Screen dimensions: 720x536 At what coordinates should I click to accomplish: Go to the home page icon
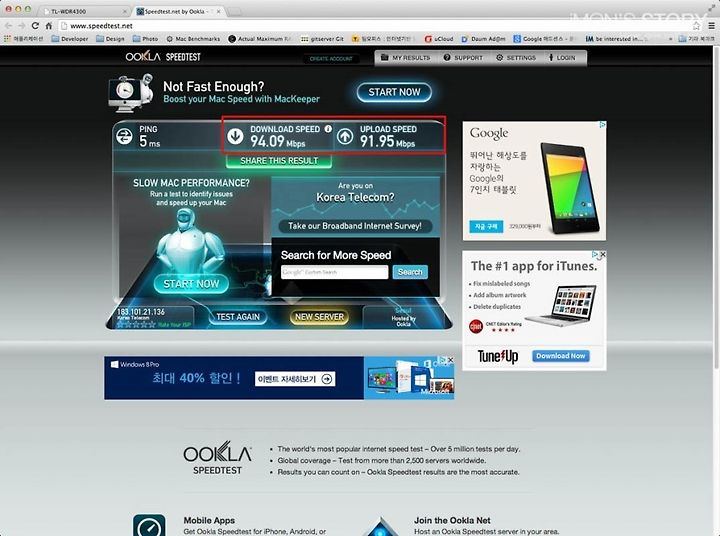click(48, 26)
